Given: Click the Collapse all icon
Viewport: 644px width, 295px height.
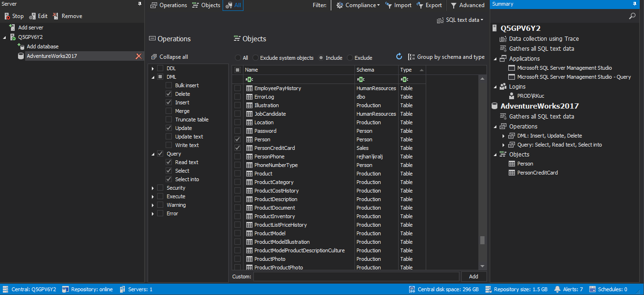Looking at the screenshot, I should pos(154,57).
